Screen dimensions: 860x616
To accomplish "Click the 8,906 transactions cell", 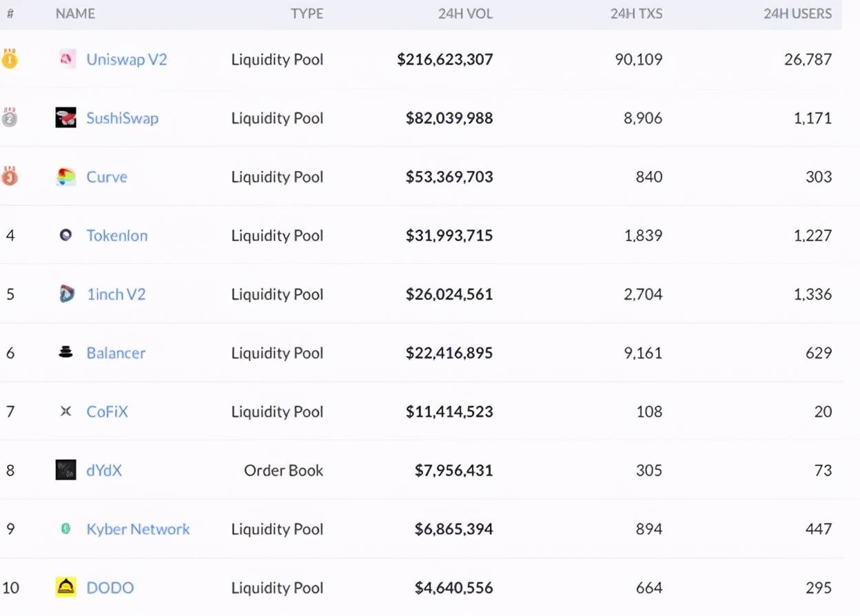I will point(644,118).
